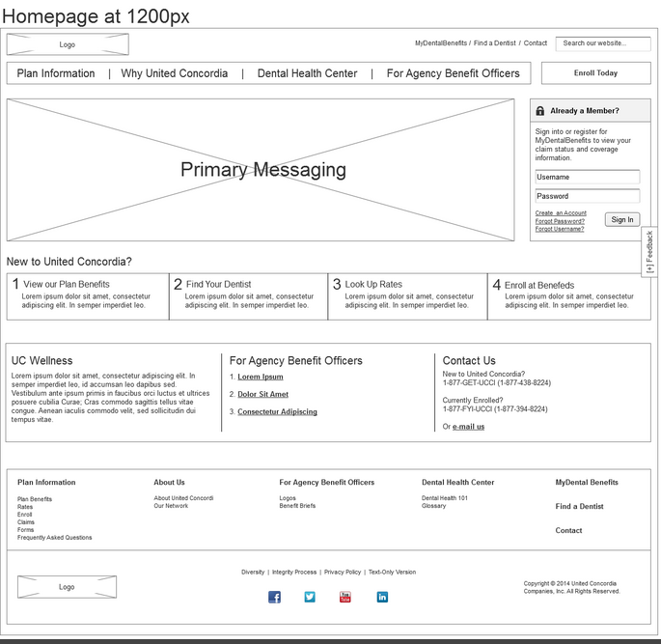Open Why United Concordia navigation item
Viewport: 661px width, 644px height.
tap(174, 73)
